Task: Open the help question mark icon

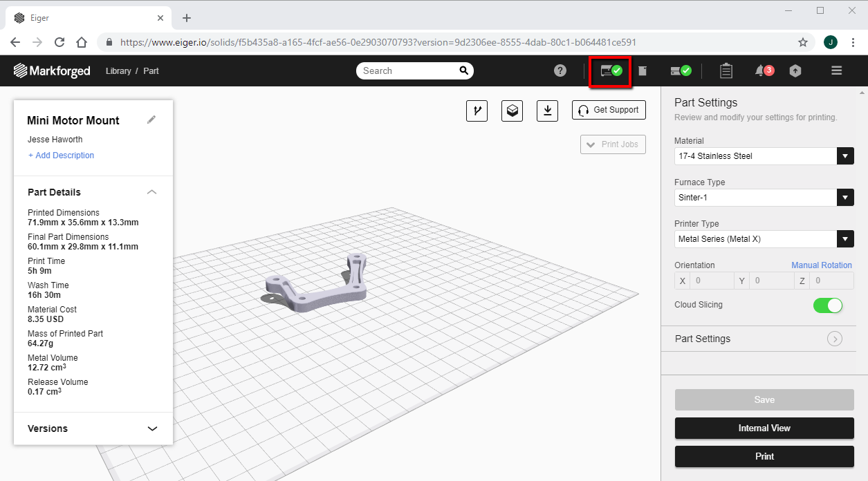Action: coord(560,70)
